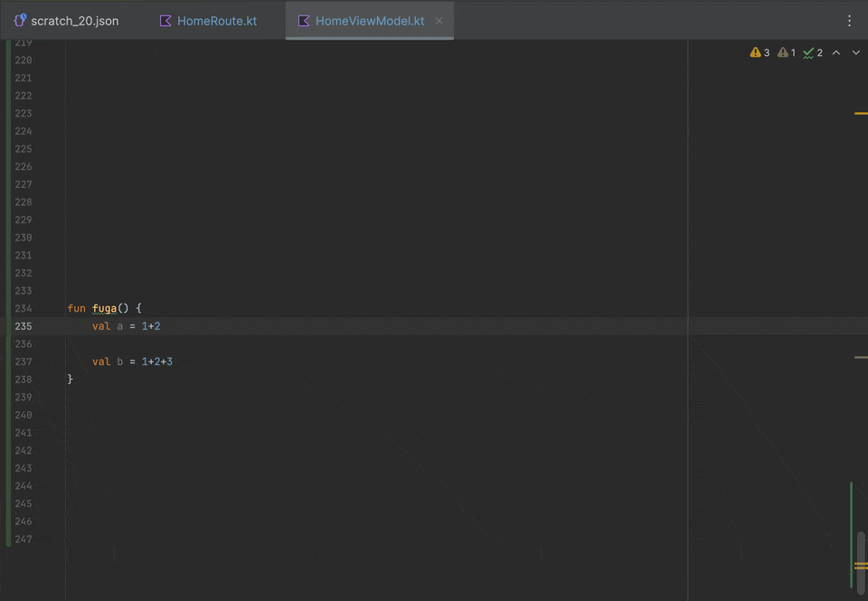Select the HomeViewModel.kt tab
The height and width of the screenshot is (601, 868).
(x=370, y=21)
